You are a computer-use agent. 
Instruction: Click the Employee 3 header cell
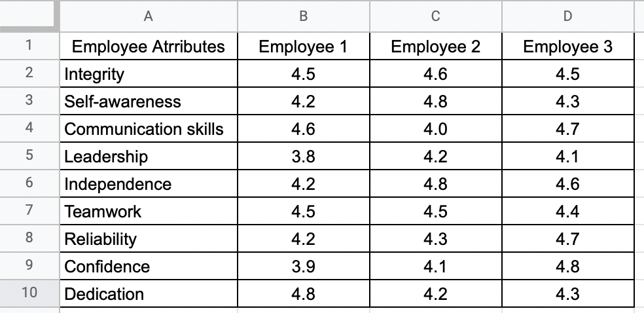tap(568, 46)
